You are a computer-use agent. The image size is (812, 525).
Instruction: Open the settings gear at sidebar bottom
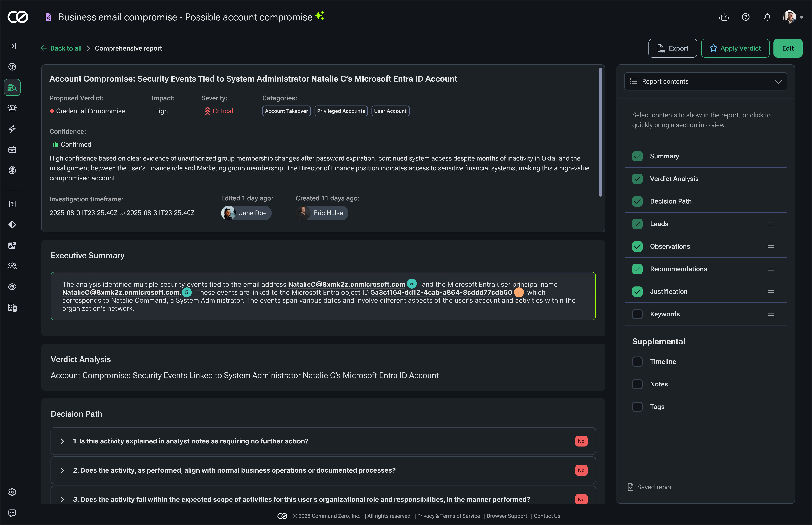12,492
